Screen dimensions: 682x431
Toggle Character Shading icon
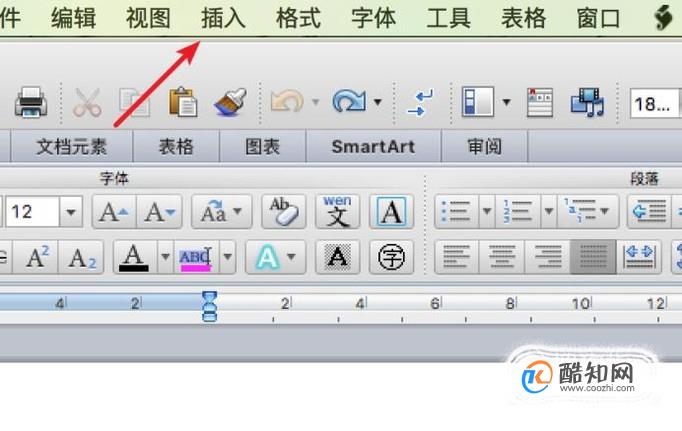pos(338,257)
